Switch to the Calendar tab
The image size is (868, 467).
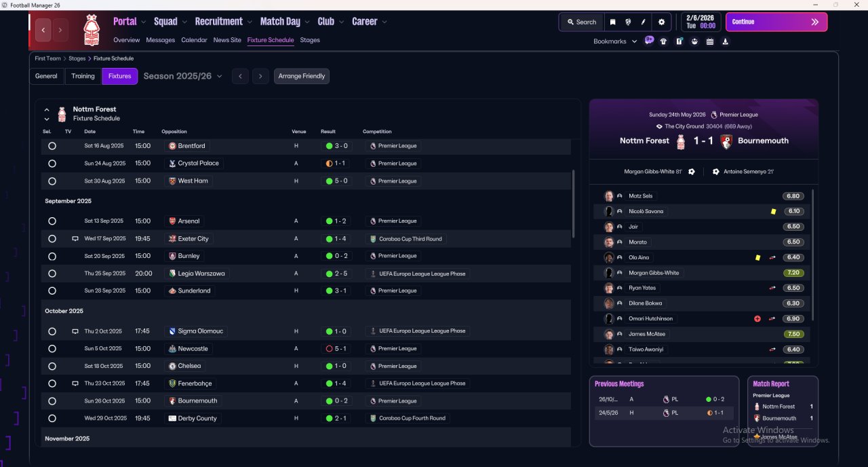(x=194, y=40)
